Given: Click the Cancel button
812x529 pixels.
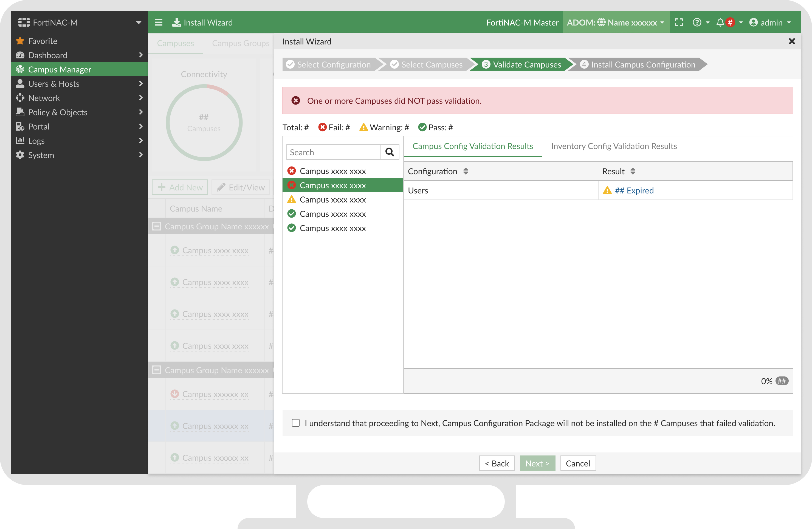Looking at the screenshot, I should [x=578, y=463].
